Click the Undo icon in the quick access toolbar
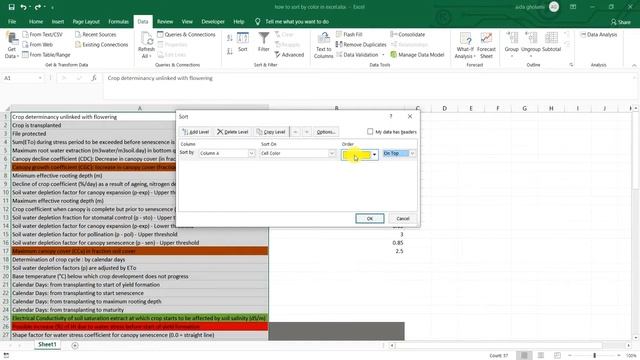640x360 pixels. pos(23,7)
